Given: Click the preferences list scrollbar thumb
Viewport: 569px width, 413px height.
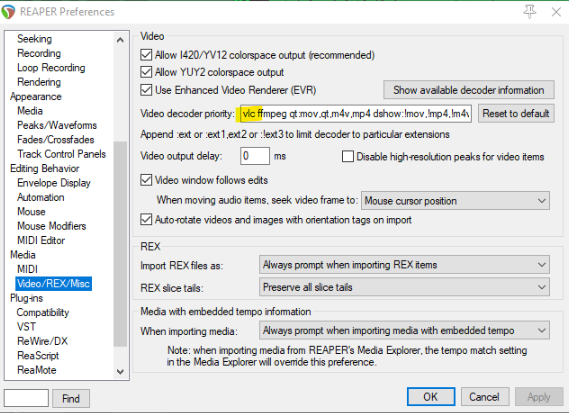Looking at the screenshot, I should (120, 244).
